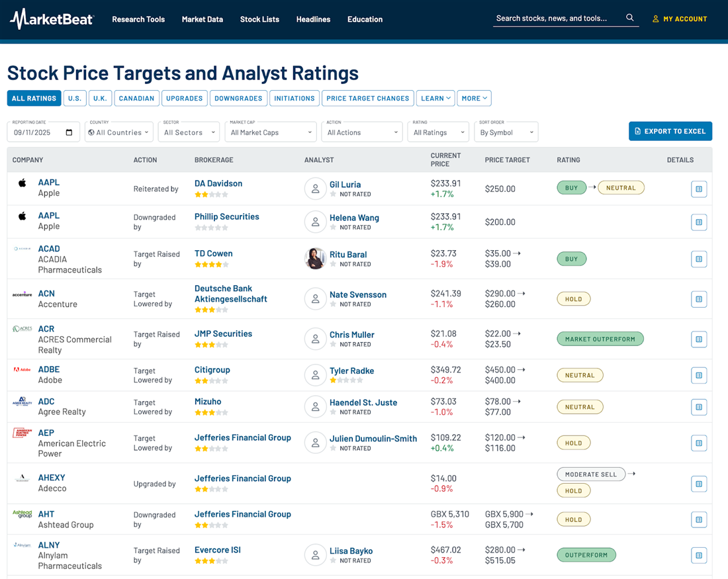Select the Price Target Changes tab
The width and height of the screenshot is (728, 579).
tap(368, 99)
